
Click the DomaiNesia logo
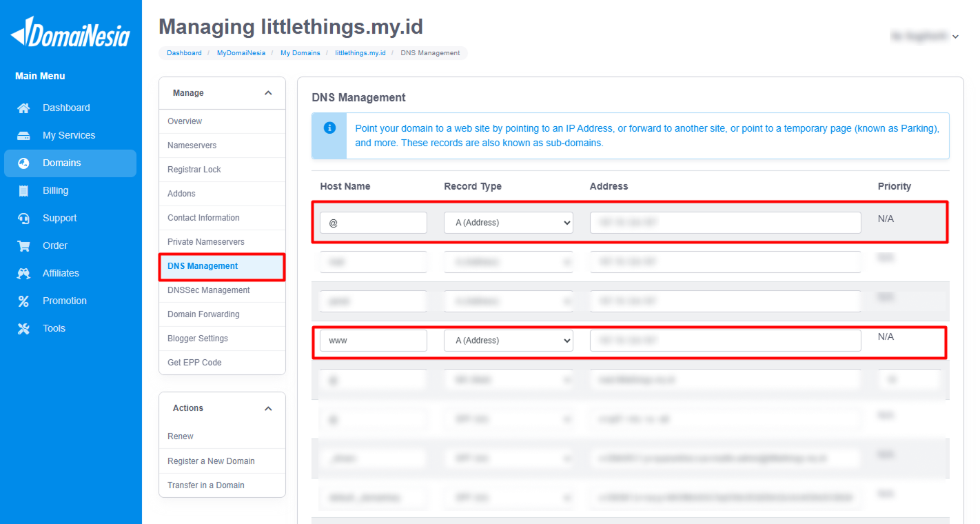(x=69, y=30)
